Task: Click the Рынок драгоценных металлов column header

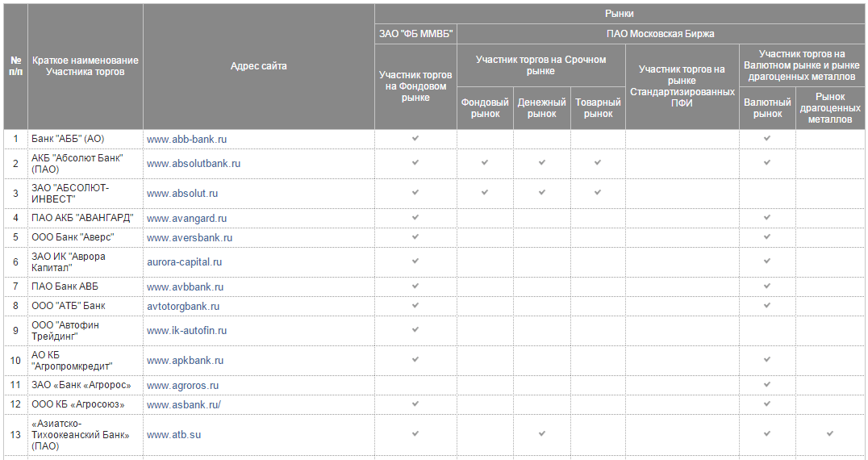Action: point(829,108)
